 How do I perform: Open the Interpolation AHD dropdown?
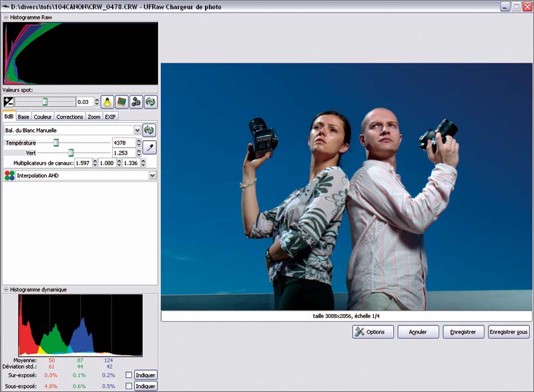[152, 175]
